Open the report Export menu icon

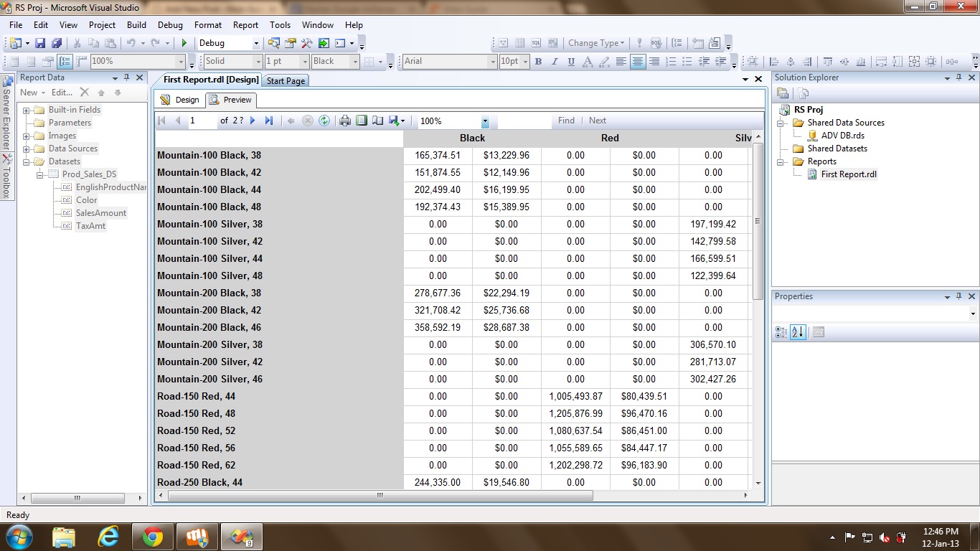tap(394, 121)
